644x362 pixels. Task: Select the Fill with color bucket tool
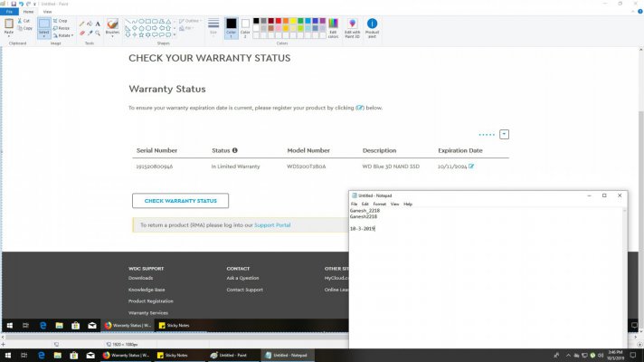(90, 24)
